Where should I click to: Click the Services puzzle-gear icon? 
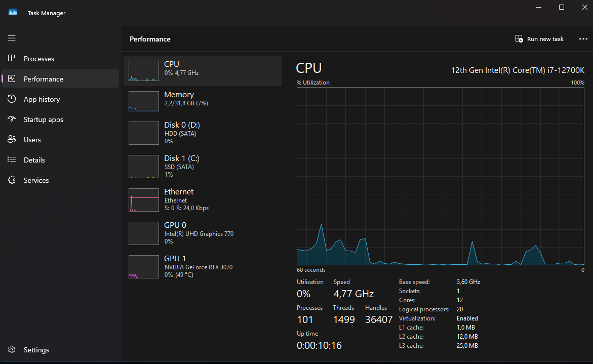[12, 180]
